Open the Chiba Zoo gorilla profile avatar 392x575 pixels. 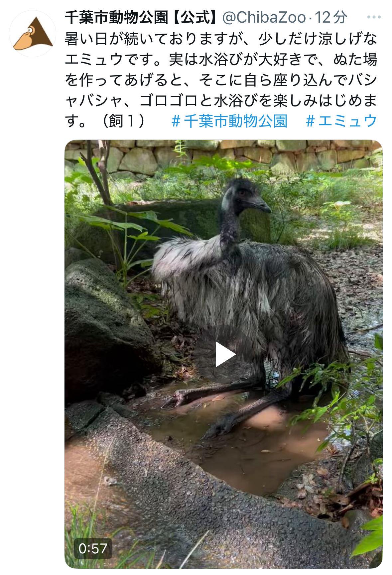pos(33,34)
